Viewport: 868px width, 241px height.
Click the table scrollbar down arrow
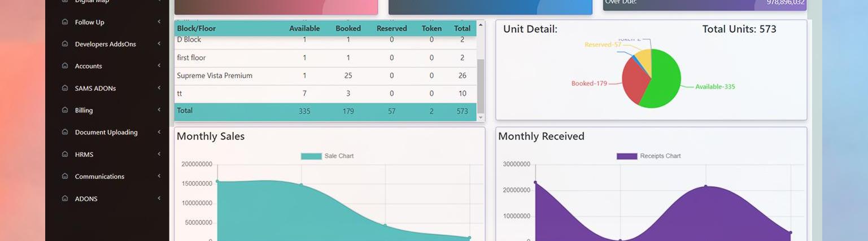point(481,117)
